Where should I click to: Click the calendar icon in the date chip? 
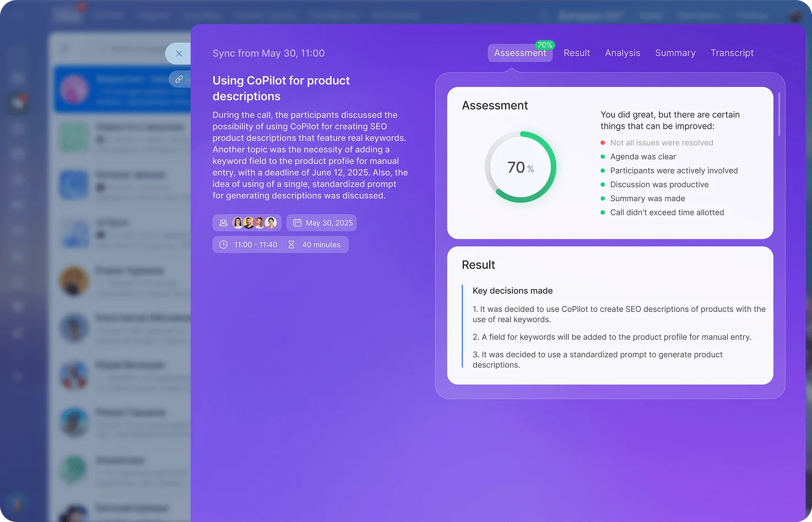point(297,223)
